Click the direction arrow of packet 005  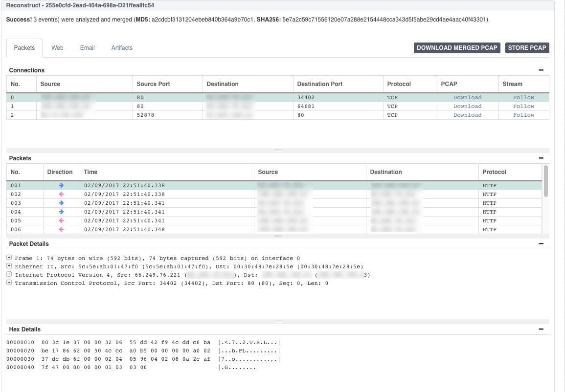click(61, 220)
